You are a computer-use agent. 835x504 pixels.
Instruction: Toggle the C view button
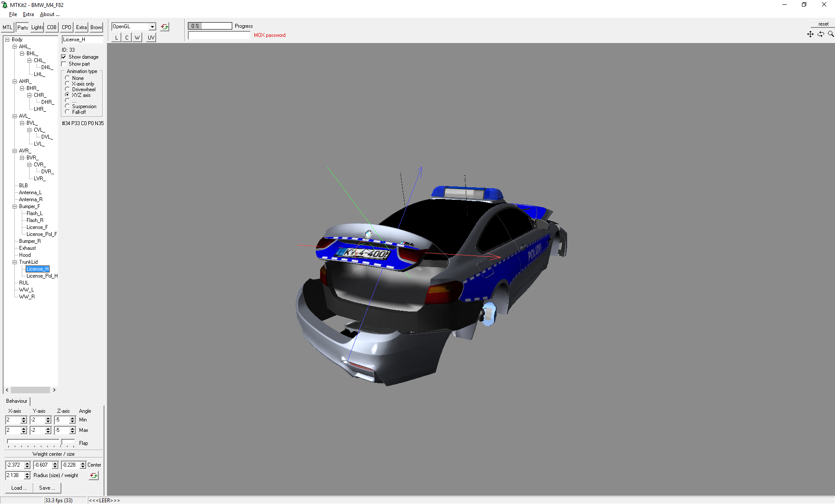127,38
